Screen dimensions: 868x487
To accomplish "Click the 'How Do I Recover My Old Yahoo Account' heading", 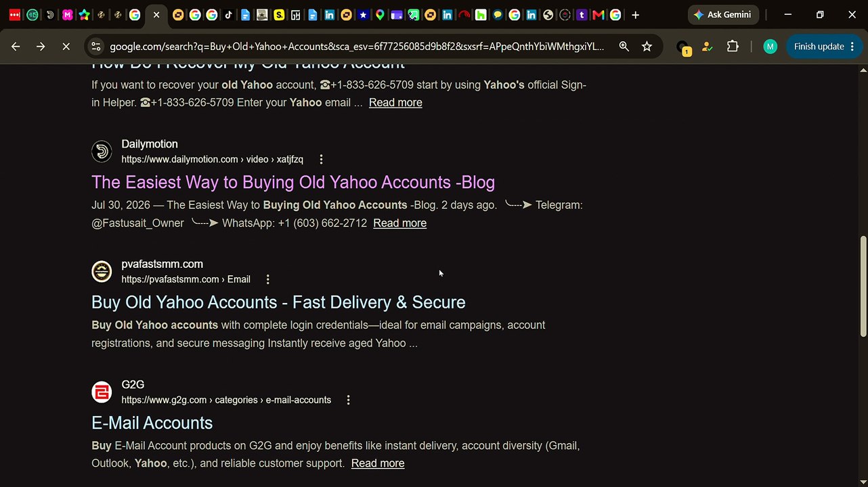I will click(x=248, y=66).
